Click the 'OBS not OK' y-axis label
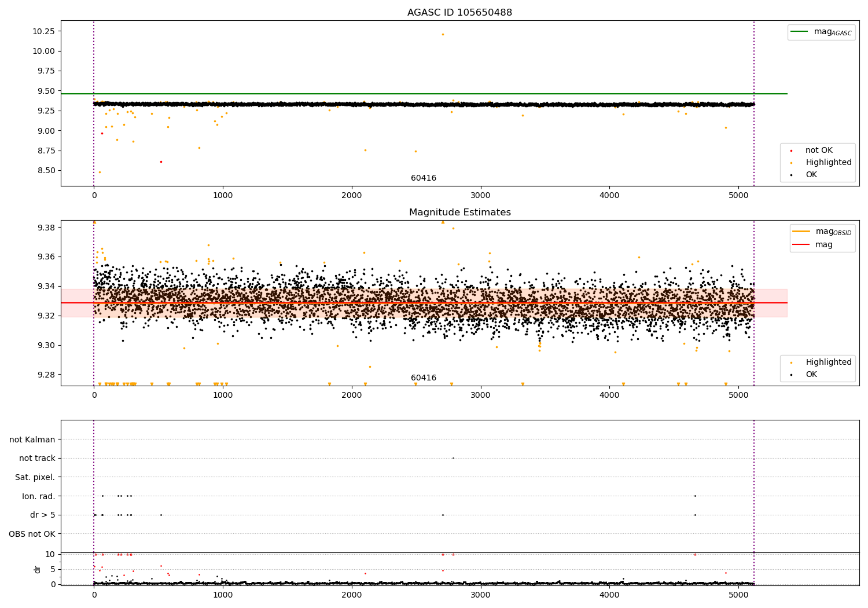The image size is (868, 608). coord(32,534)
